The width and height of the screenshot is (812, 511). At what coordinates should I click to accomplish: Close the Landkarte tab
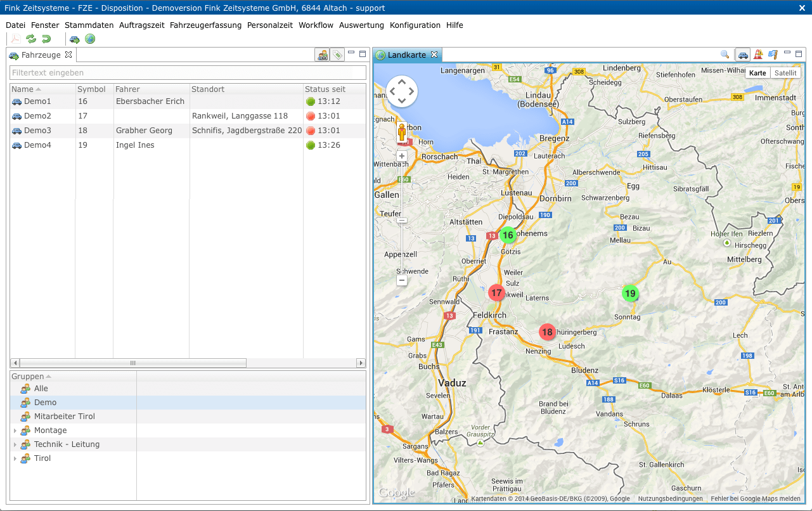(x=434, y=55)
